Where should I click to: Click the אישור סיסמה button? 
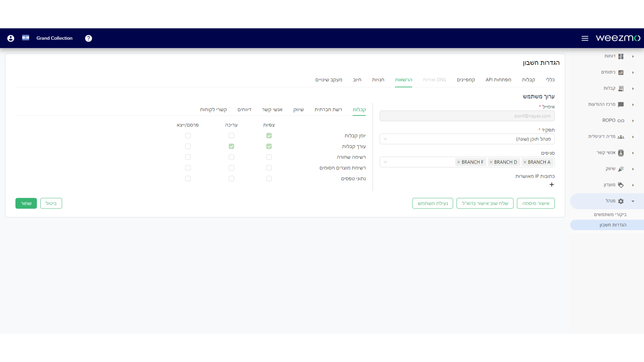click(x=536, y=203)
